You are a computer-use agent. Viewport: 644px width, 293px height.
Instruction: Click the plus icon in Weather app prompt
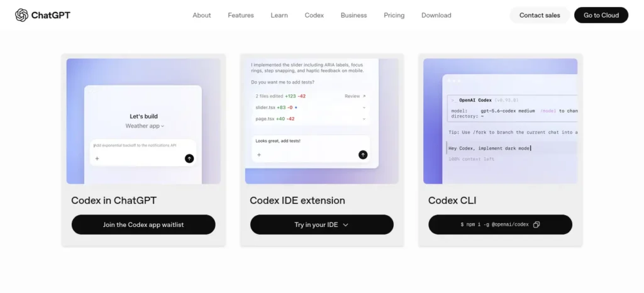(x=97, y=158)
